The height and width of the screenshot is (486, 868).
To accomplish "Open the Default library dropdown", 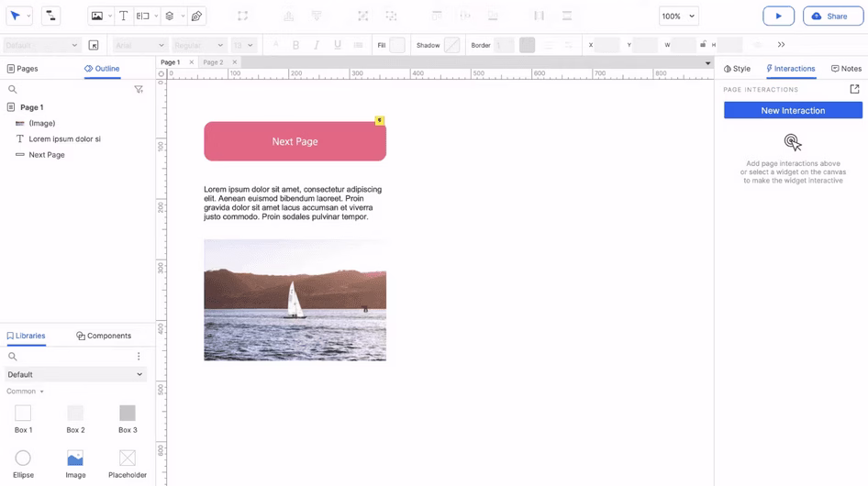I will [76, 375].
